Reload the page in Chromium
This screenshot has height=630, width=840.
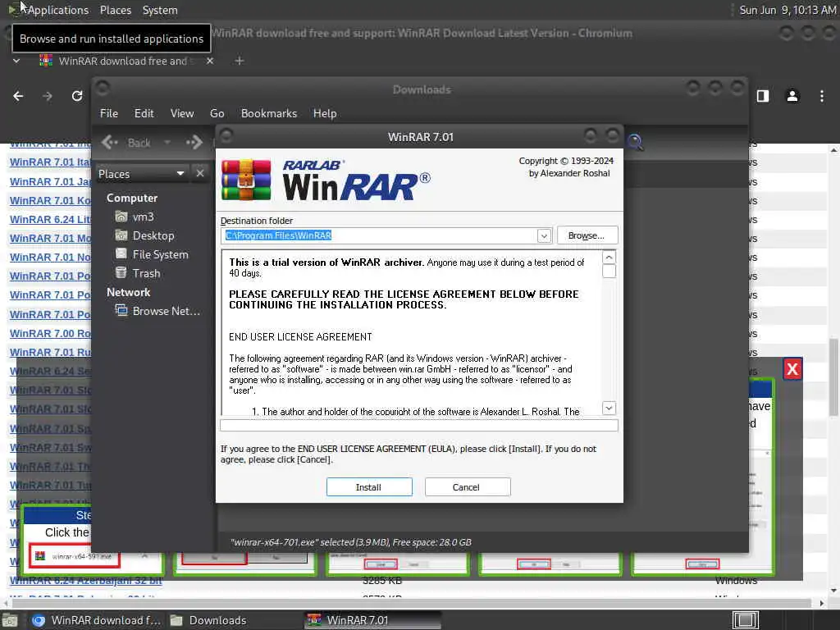(x=77, y=96)
